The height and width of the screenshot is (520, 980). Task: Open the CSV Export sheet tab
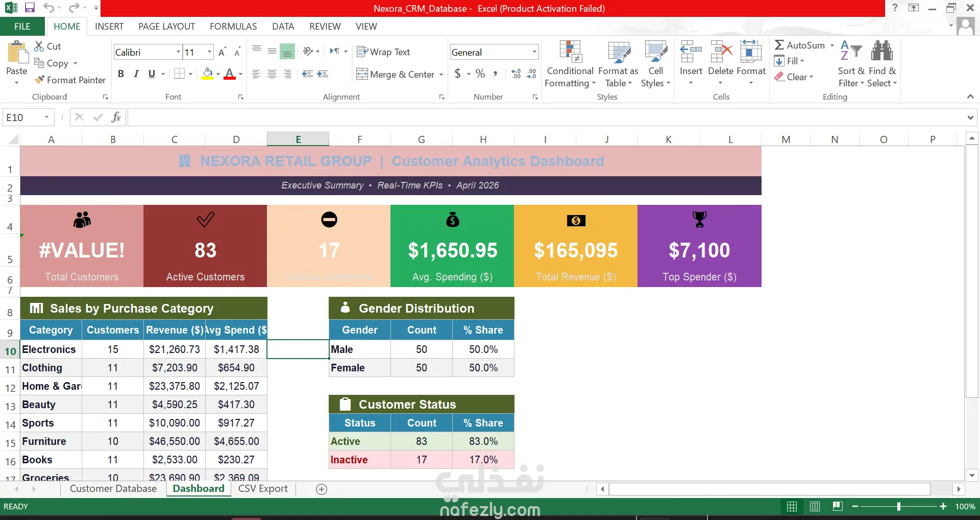point(263,488)
